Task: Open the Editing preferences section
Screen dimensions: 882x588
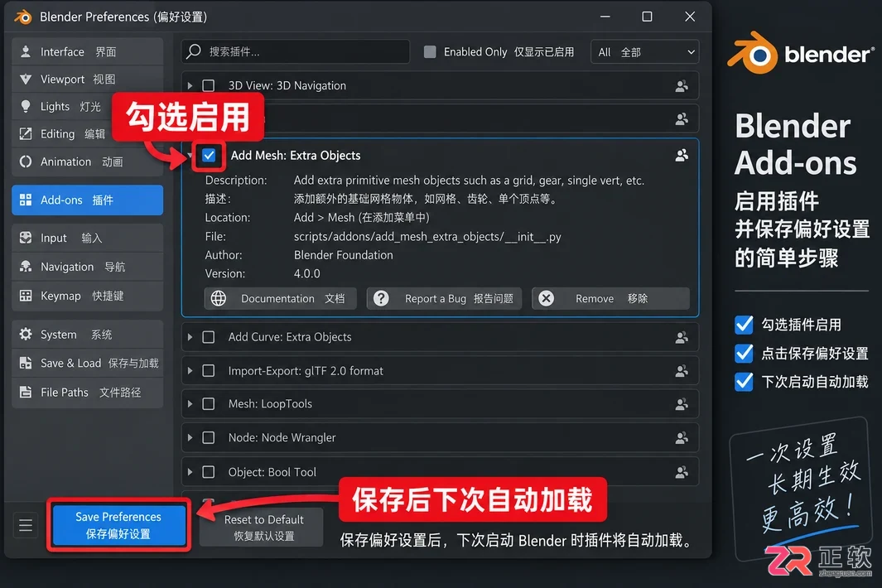Action: point(62,134)
